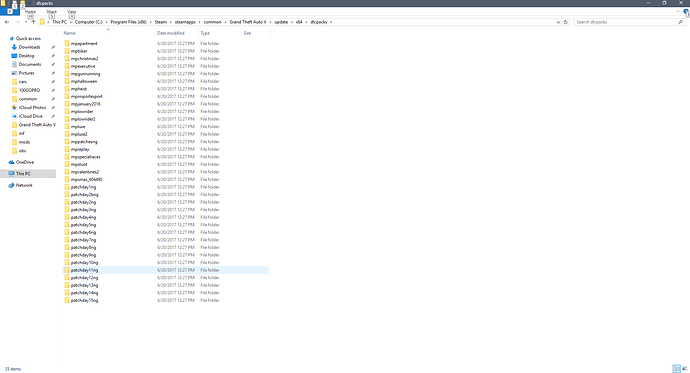Select the mpapartment folder icon
Image resolution: width=690 pixels, height=373 pixels.
pyautogui.click(x=67, y=44)
